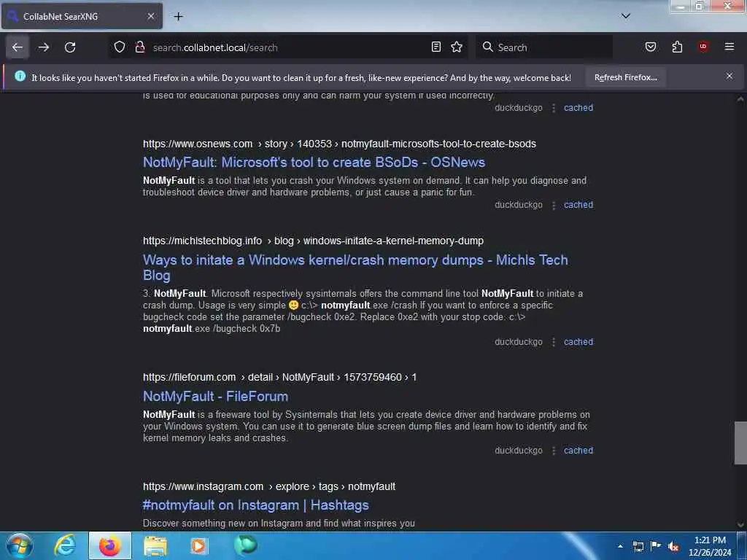Expand the options dots for the Michls Tech Blog result

(x=554, y=343)
